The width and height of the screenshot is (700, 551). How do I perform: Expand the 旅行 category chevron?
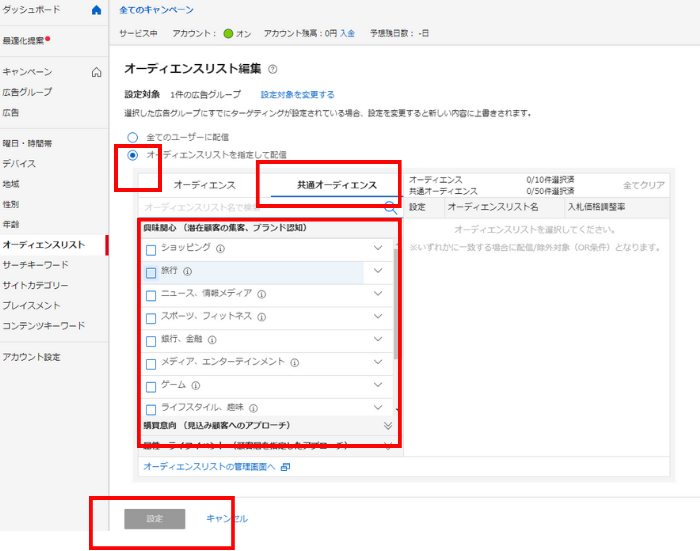coord(378,271)
